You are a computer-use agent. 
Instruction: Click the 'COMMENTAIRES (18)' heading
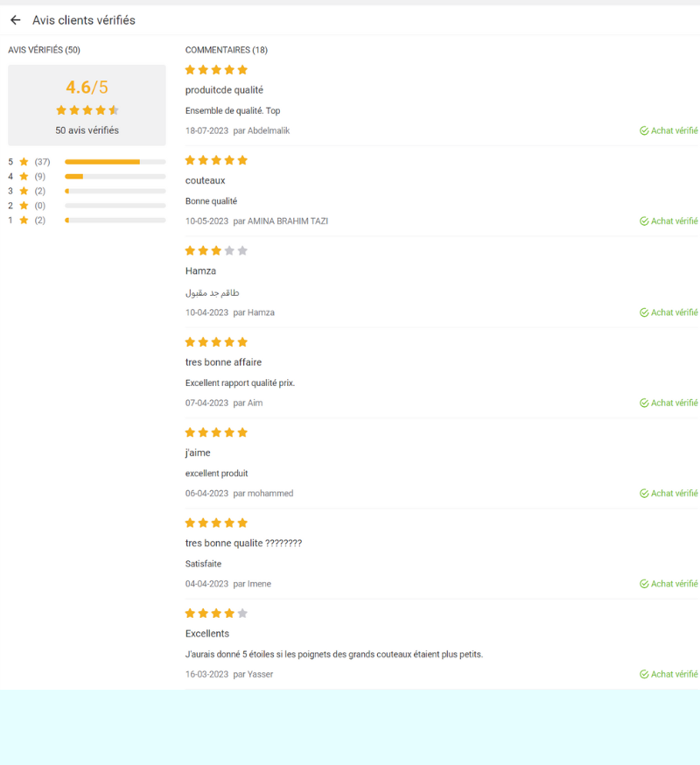click(227, 50)
